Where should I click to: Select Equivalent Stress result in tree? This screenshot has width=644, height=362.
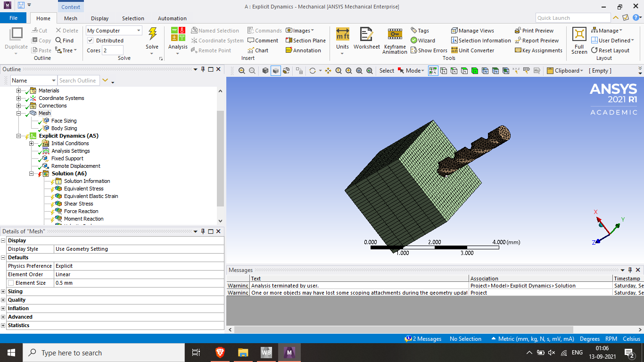[83, 189]
